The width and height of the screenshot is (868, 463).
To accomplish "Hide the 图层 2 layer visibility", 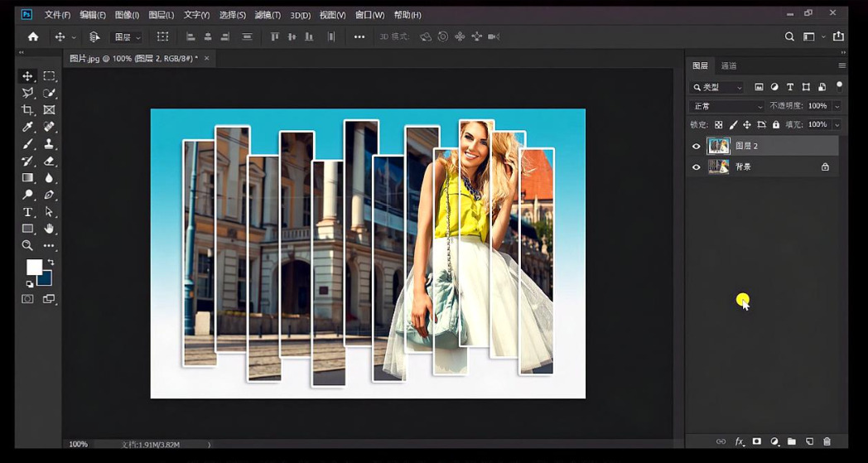I will tap(696, 147).
